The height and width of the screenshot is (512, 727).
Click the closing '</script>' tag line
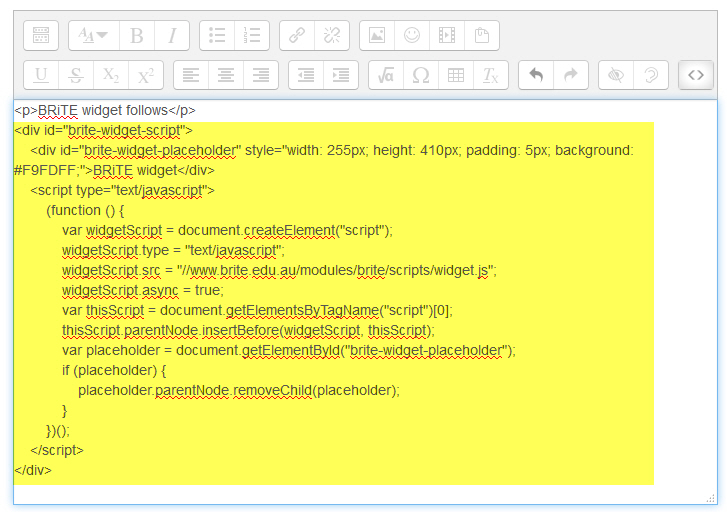pos(57,450)
